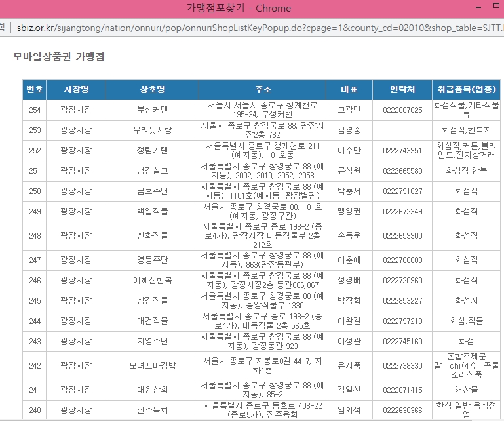Select shop name 지영주단
504x421 pixels.
(152, 341)
